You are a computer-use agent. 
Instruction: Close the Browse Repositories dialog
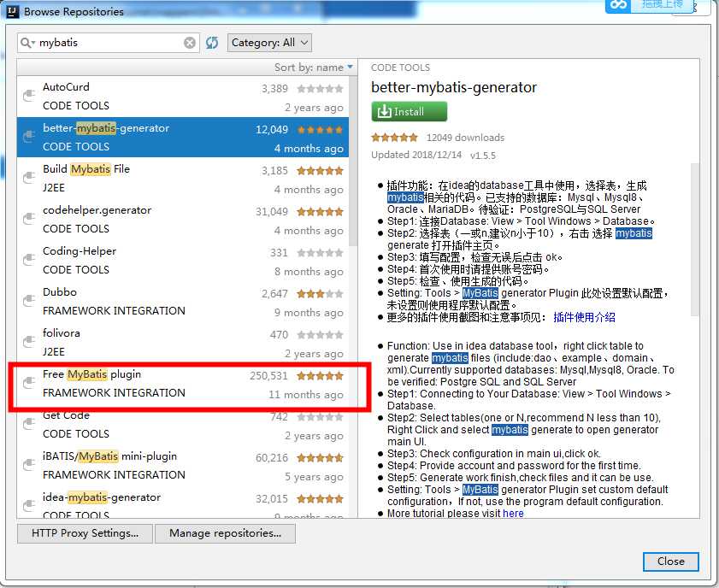pyautogui.click(x=671, y=562)
